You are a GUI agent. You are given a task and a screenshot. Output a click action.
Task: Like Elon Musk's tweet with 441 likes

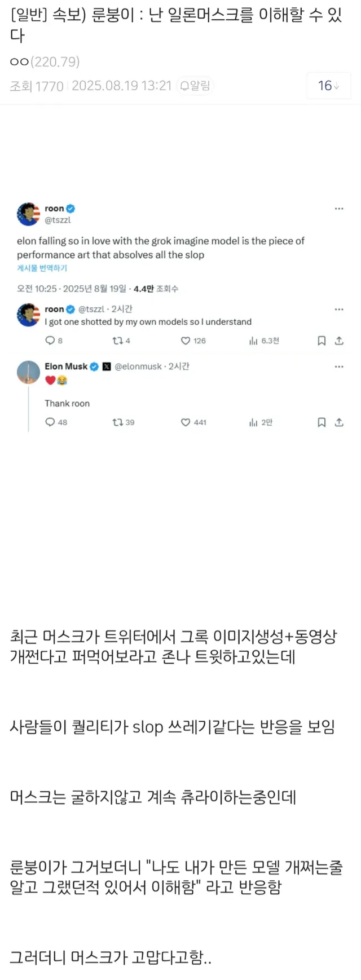tap(186, 422)
